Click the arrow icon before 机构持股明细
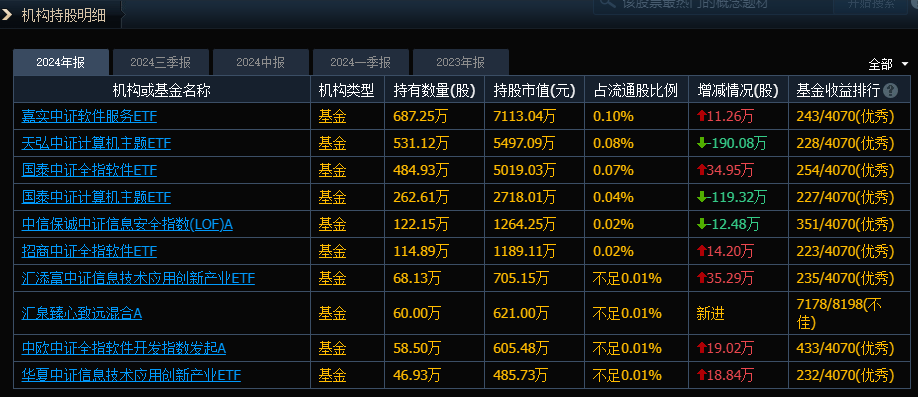 (7, 15)
